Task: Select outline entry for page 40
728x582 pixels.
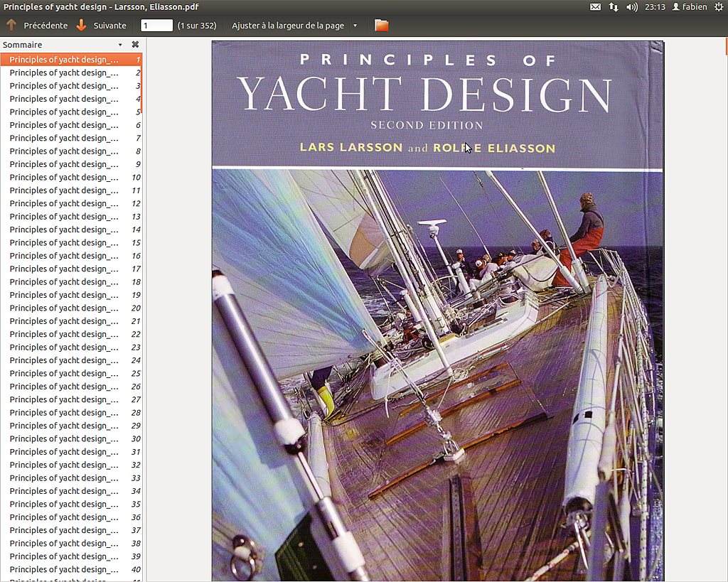Action: [72, 569]
